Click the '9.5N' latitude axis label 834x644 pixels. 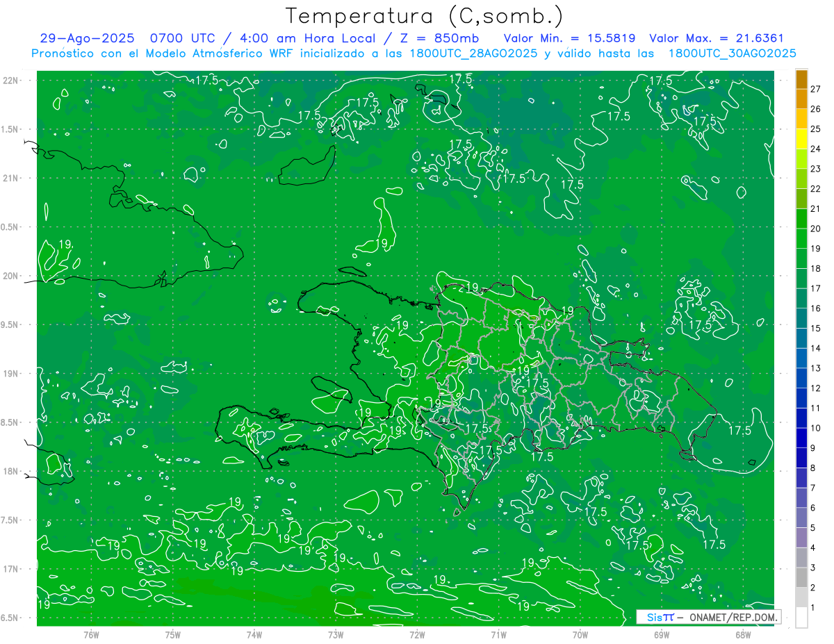[x=10, y=324]
